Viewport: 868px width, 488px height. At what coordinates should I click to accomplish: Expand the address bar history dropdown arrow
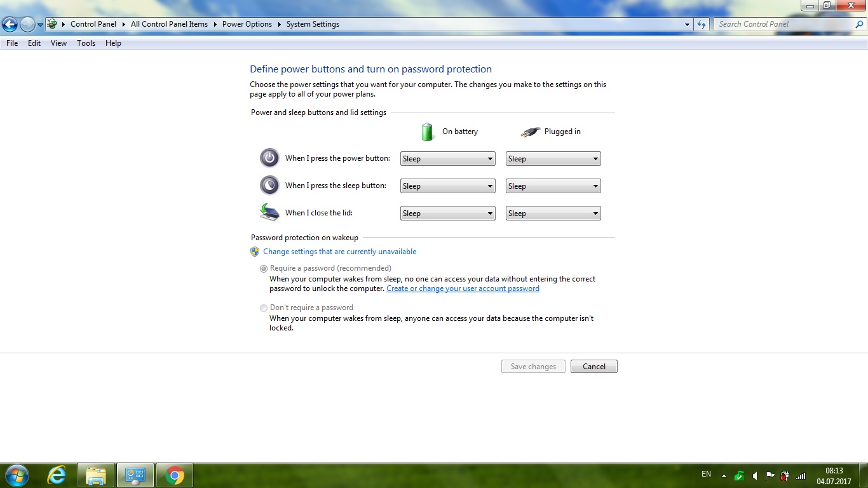(687, 24)
